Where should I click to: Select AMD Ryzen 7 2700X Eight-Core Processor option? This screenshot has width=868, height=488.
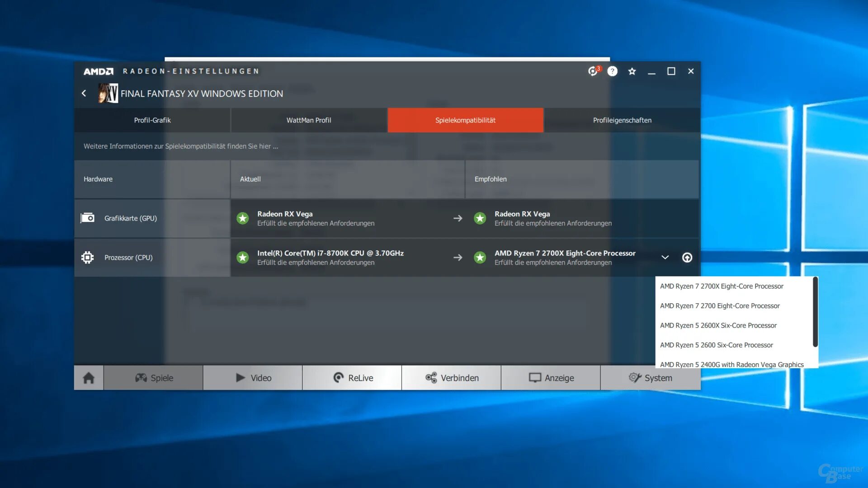coord(734,286)
